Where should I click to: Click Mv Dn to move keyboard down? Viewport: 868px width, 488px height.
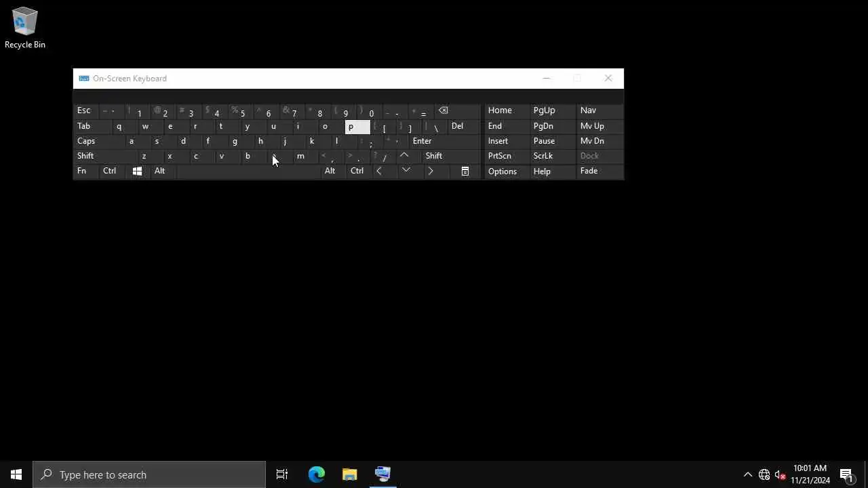click(599, 141)
